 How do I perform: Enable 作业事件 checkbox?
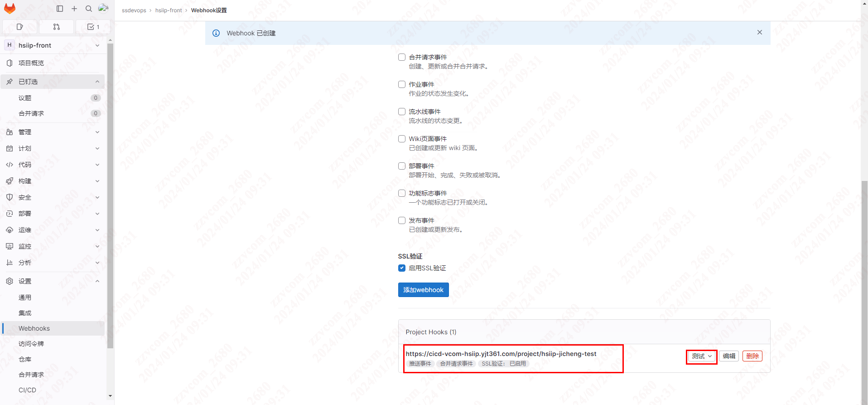pyautogui.click(x=401, y=84)
